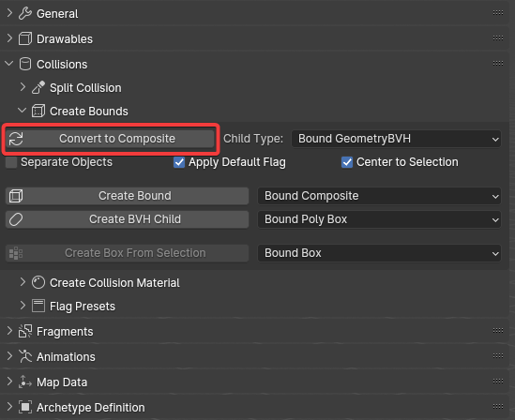The image size is (515, 420).
Task: Click the Collisions cylinder icon
Action: [x=25, y=64]
